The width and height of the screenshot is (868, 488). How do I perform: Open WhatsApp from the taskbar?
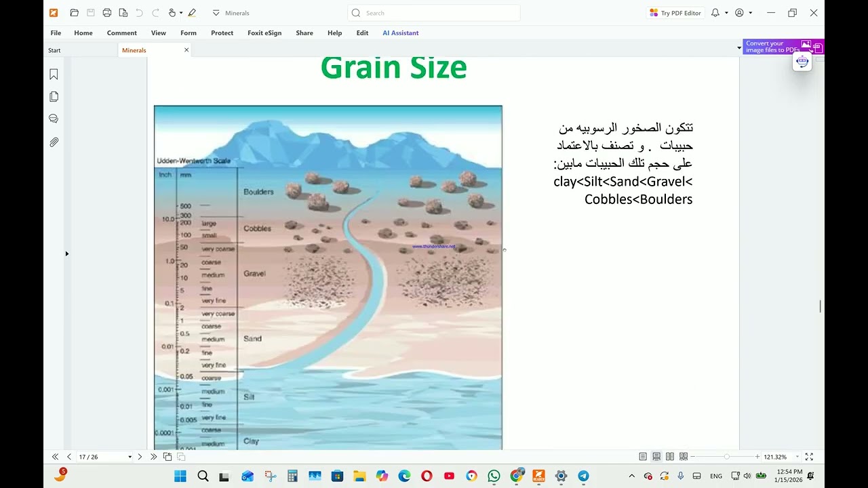494,476
